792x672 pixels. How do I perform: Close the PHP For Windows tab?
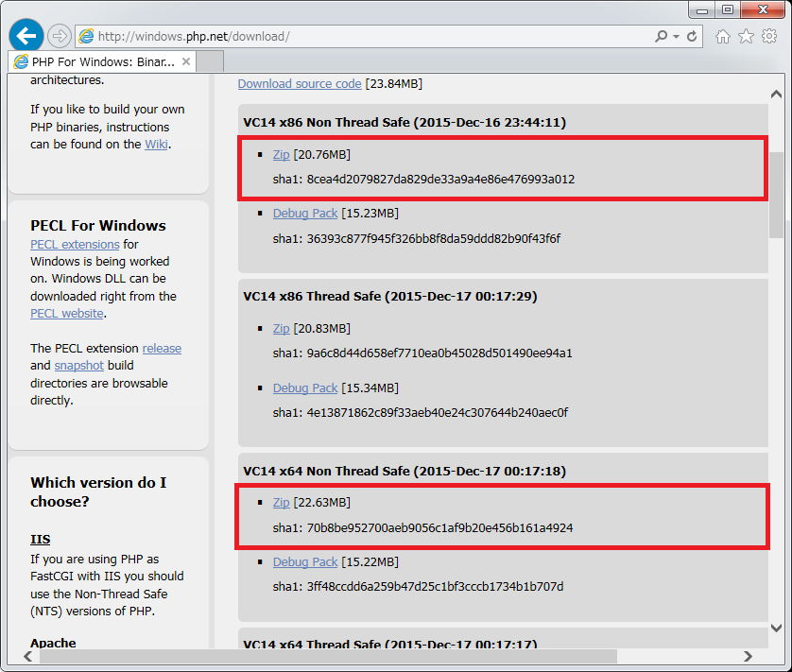(186, 61)
